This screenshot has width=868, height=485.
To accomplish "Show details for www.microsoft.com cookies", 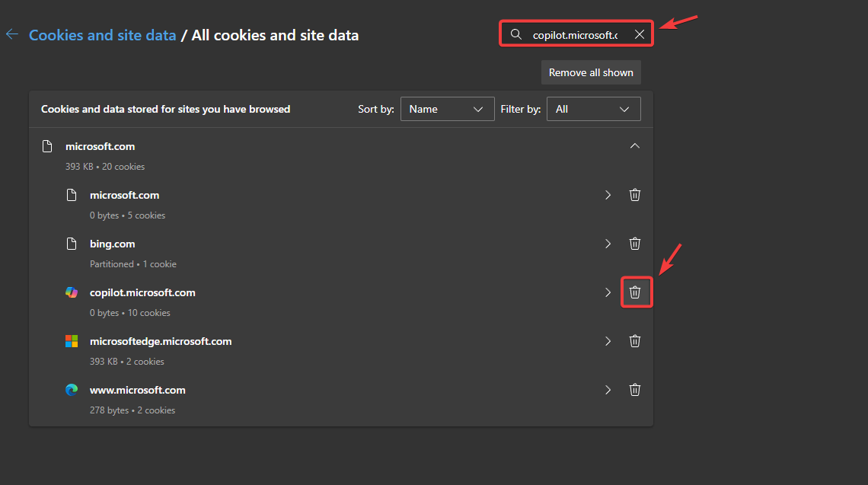I will pyautogui.click(x=608, y=390).
